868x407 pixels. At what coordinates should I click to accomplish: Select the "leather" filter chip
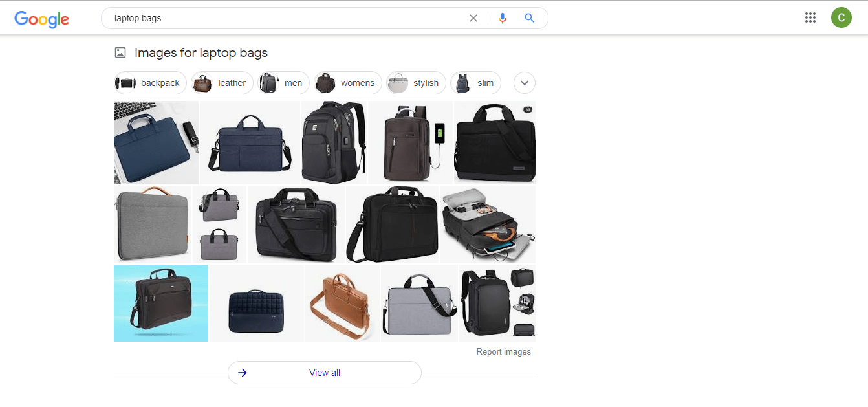(x=222, y=83)
